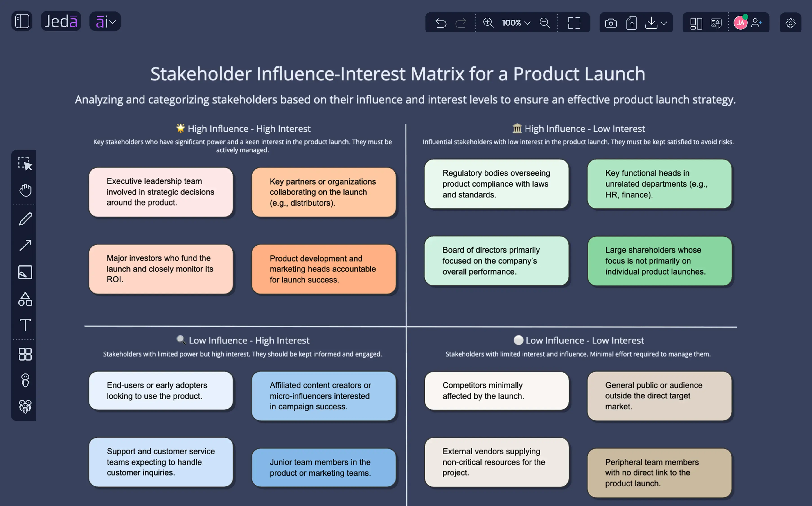Zoom in on the canvas
This screenshot has width=812, height=506.
point(488,23)
